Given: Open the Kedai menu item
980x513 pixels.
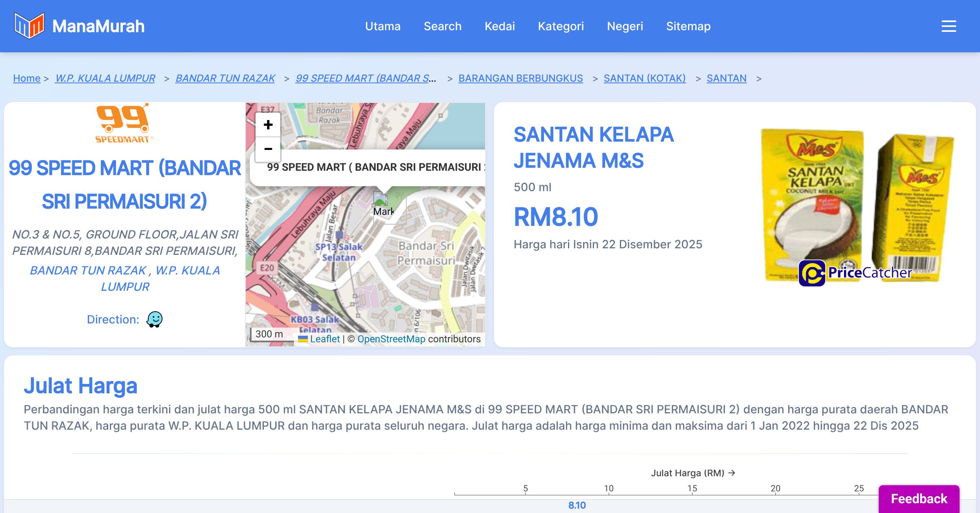Looking at the screenshot, I should pos(499,26).
